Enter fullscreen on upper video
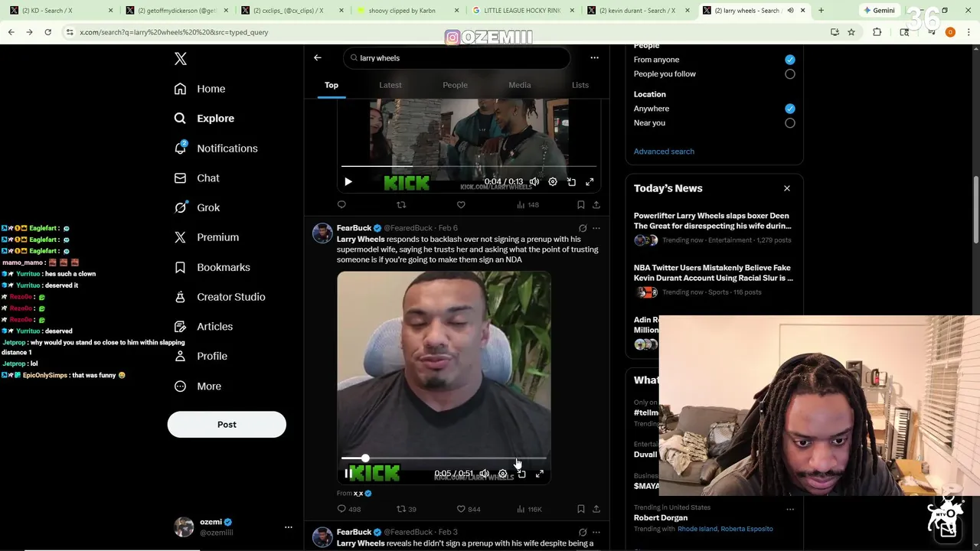This screenshot has height=551, width=980. coord(590,182)
